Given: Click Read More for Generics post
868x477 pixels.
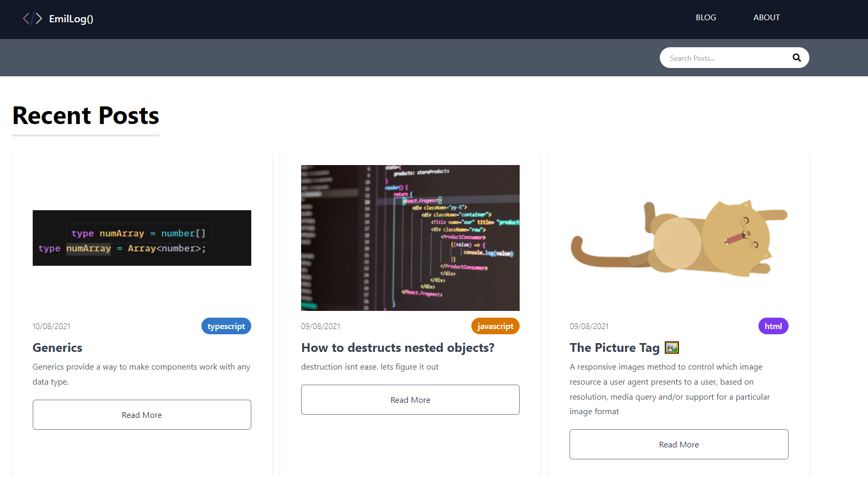Looking at the screenshot, I should click(142, 415).
